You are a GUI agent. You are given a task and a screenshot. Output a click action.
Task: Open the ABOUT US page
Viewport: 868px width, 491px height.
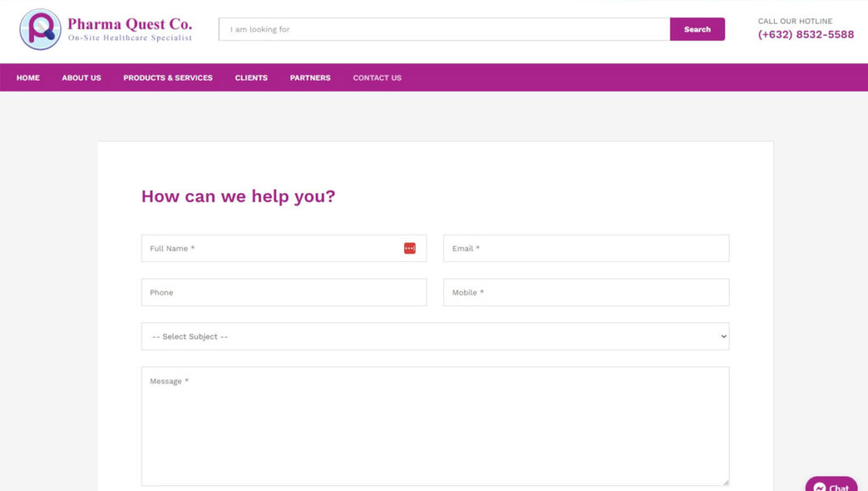click(x=81, y=78)
